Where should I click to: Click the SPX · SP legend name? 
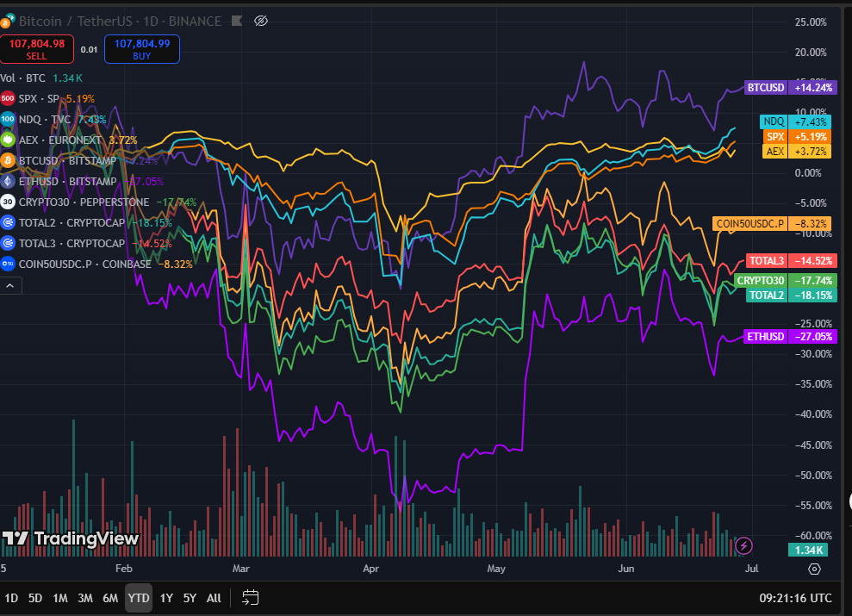tap(39, 99)
